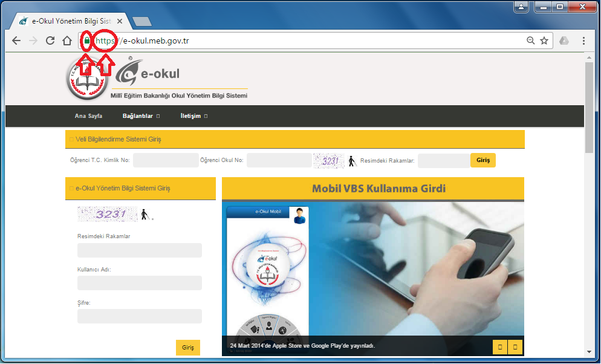Expand the İletişim menu
This screenshot has width=601, height=364.
(194, 116)
